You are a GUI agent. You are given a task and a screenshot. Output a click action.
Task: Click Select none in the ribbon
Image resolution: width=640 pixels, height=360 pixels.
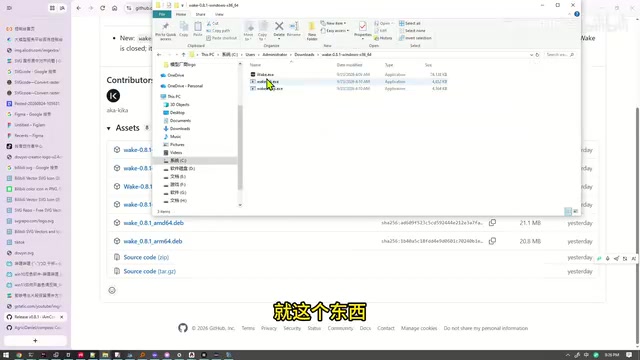412,31
